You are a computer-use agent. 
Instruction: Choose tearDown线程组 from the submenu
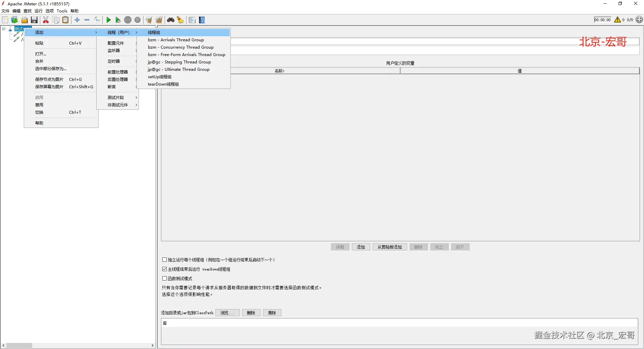tap(183, 84)
